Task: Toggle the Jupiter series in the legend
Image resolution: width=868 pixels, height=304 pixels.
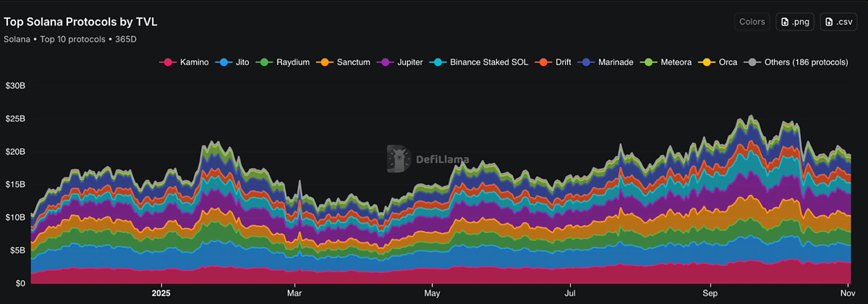Action: tap(400, 62)
